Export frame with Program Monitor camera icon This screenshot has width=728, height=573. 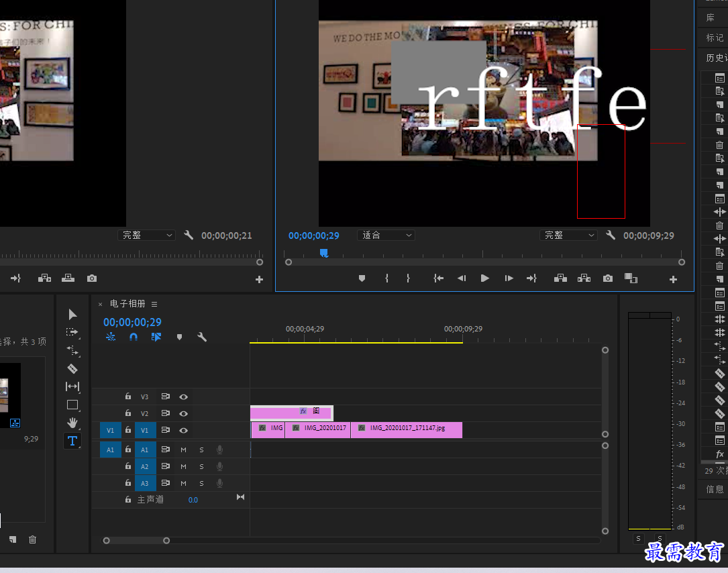tap(608, 278)
